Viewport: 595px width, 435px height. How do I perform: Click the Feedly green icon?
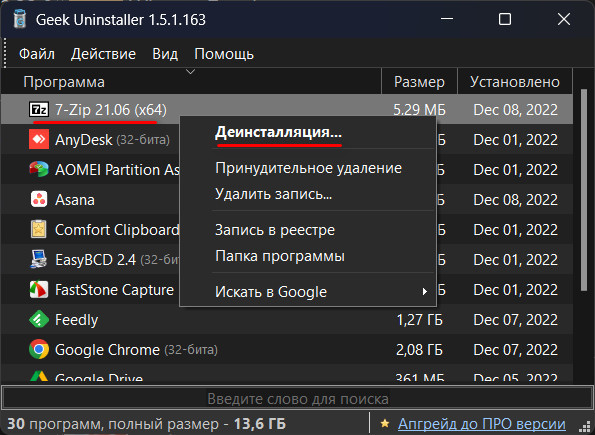click(x=39, y=319)
